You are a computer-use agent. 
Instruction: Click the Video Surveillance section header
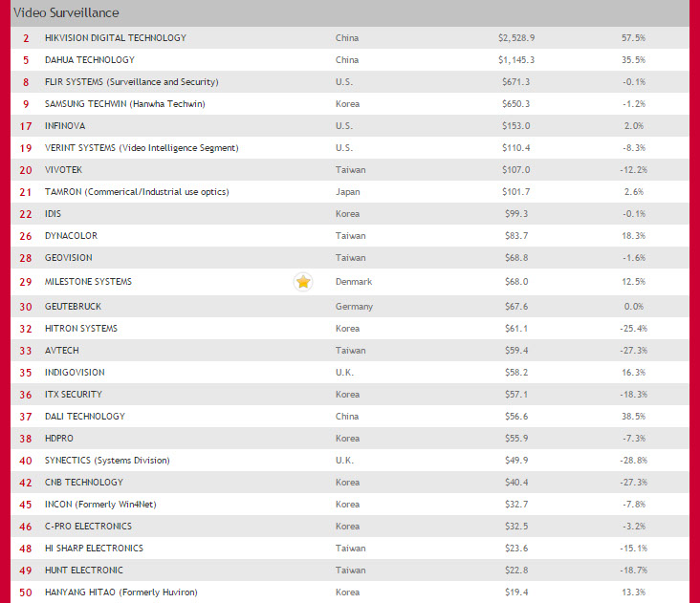click(66, 12)
